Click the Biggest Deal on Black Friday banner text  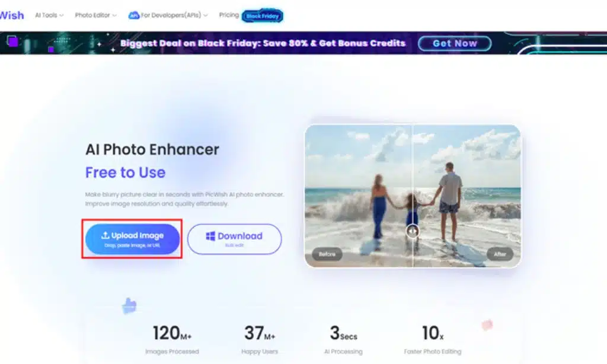coord(263,43)
